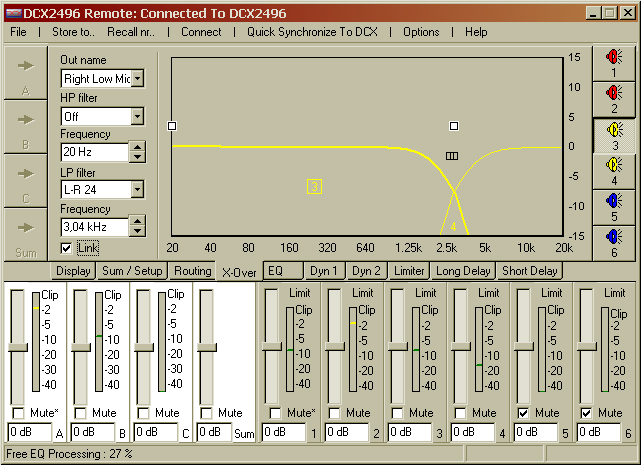The height and width of the screenshot is (465, 641).
Task: Select input A arrow button
Action: point(26,73)
